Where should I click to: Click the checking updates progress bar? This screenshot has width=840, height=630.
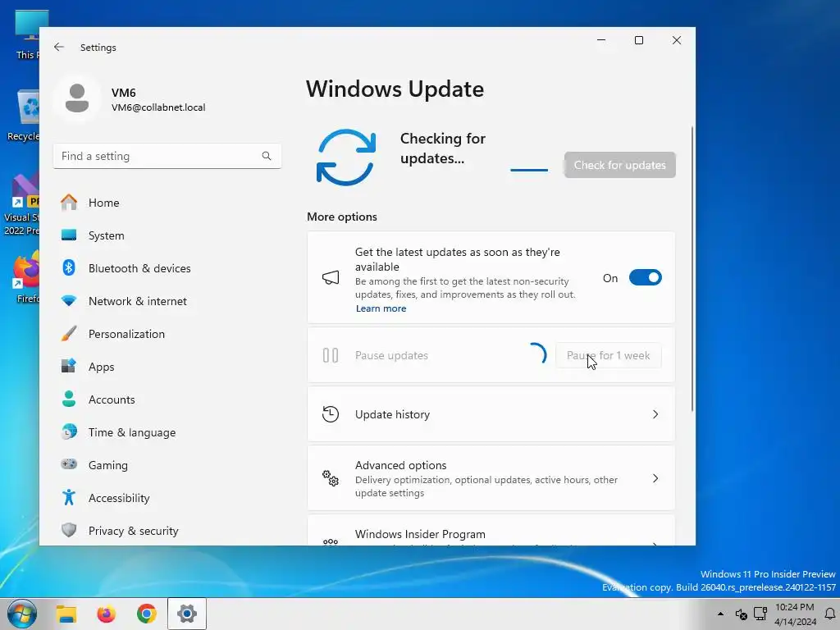(529, 170)
